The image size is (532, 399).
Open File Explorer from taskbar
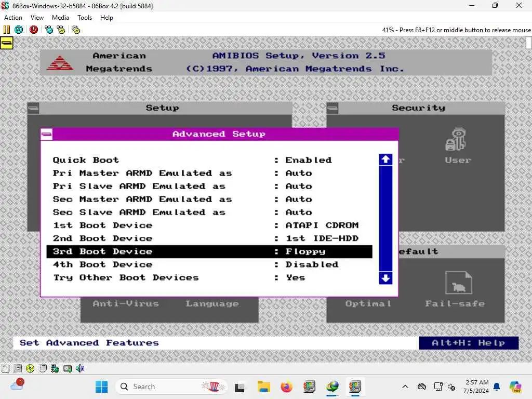point(263,387)
